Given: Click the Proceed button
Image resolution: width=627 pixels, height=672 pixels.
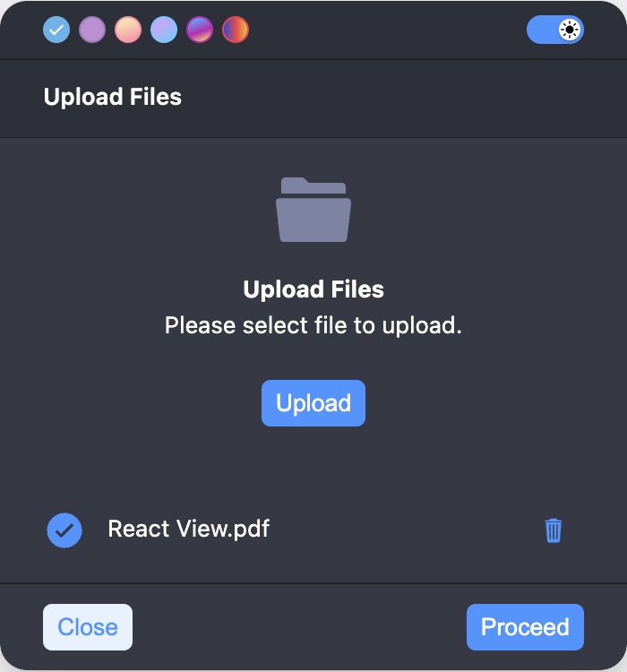Looking at the screenshot, I should [525, 627].
